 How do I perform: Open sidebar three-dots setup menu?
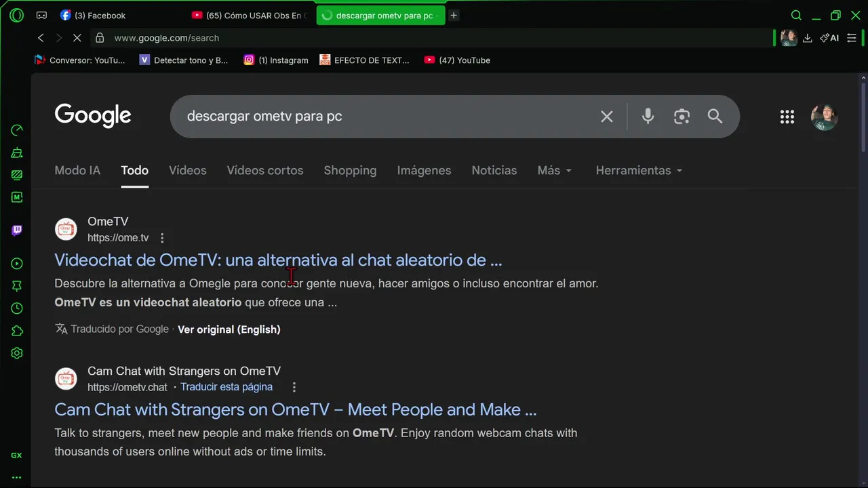point(16,477)
